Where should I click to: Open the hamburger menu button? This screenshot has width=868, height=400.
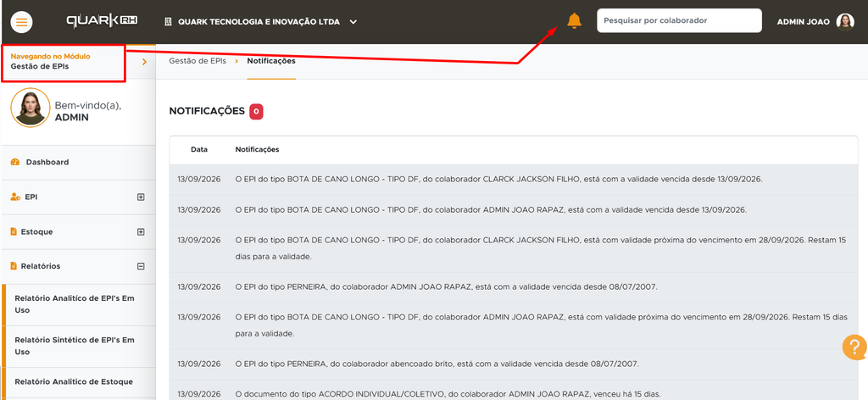21,22
